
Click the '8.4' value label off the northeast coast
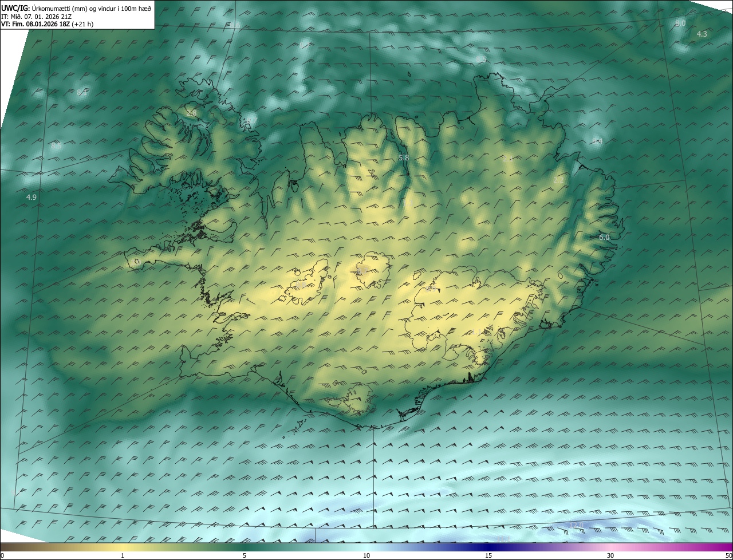(x=597, y=141)
